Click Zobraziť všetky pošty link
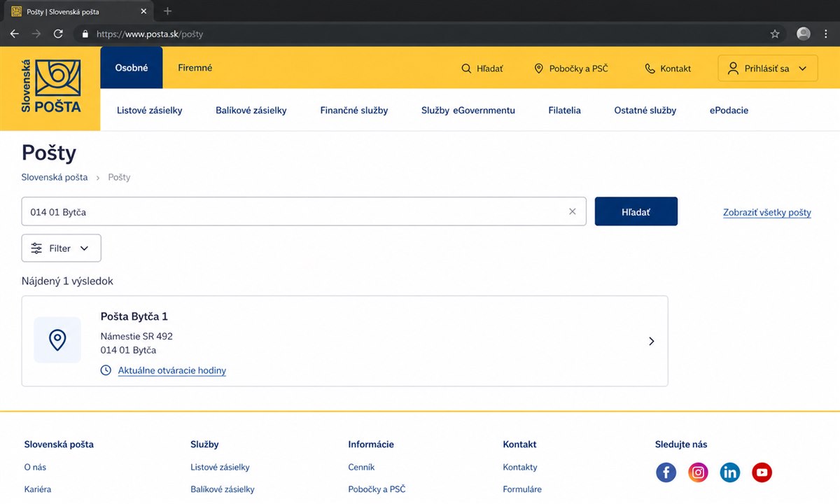This screenshot has width=840, height=504. pyautogui.click(x=767, y=212)
